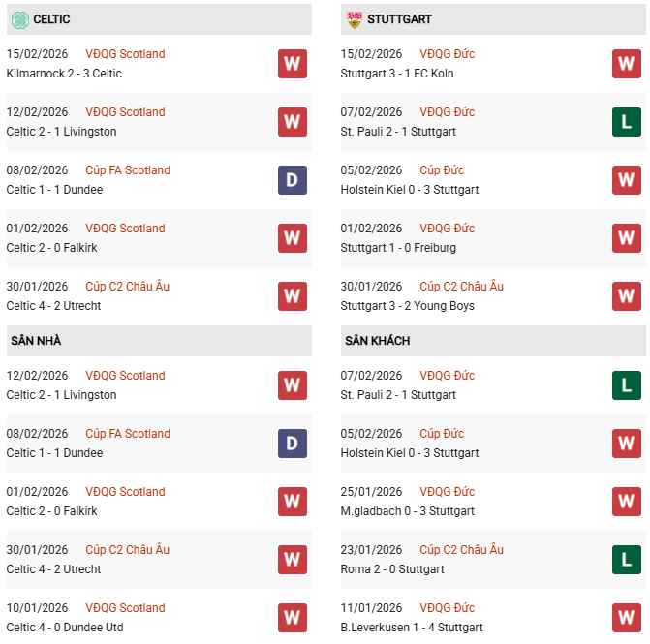The image size is (650, 644).
Task: Select the SÂN KHÁCH section header
Action: [377, 341]
